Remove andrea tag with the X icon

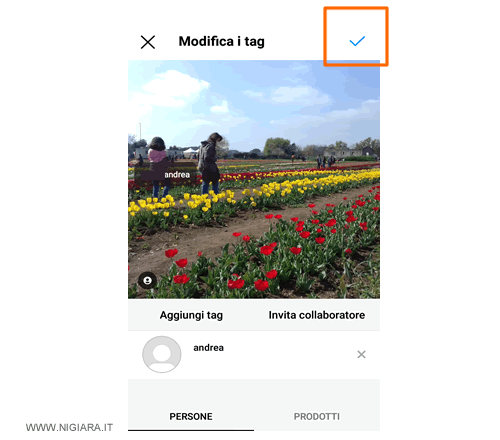361,354
